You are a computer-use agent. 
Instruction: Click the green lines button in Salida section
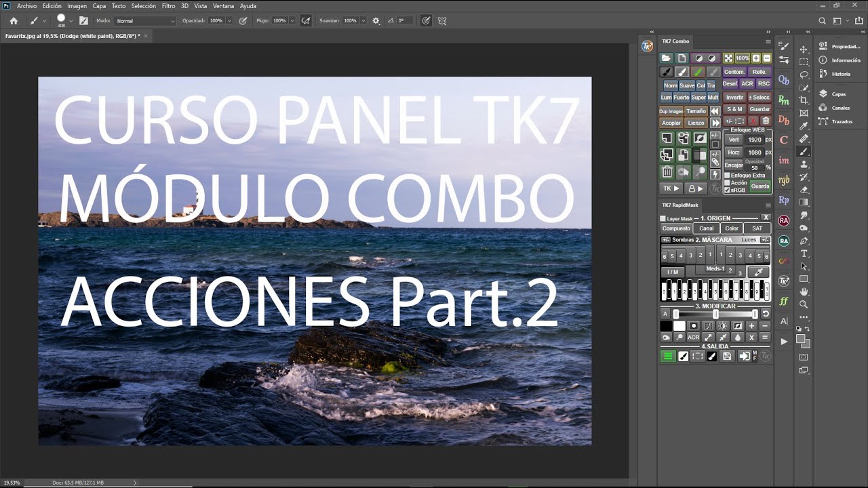[668, 356]
